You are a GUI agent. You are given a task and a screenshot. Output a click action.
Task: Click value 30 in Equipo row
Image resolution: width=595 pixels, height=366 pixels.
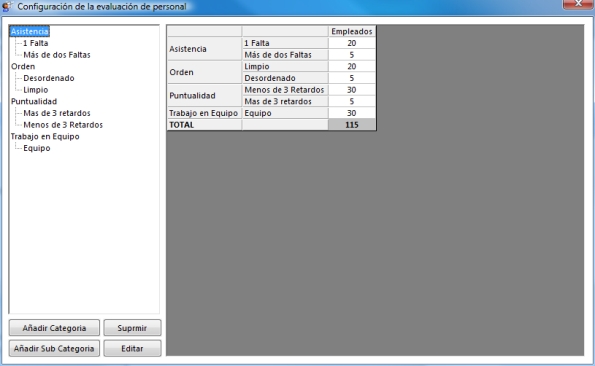click(352, 113)
